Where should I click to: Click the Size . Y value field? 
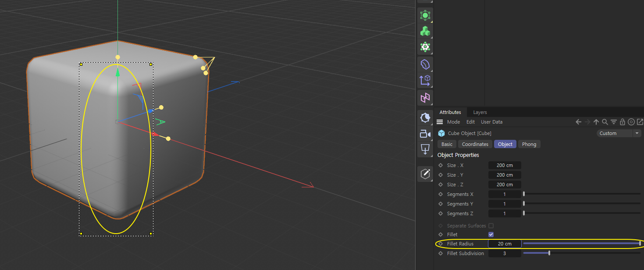505,175
